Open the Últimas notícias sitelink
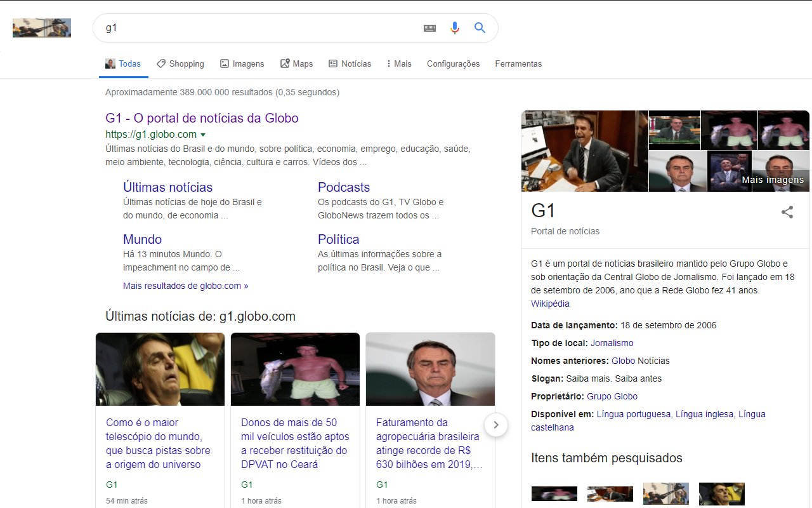Image resolution: width=812 pixels, height=508 pixels. [x=167, y=187]
